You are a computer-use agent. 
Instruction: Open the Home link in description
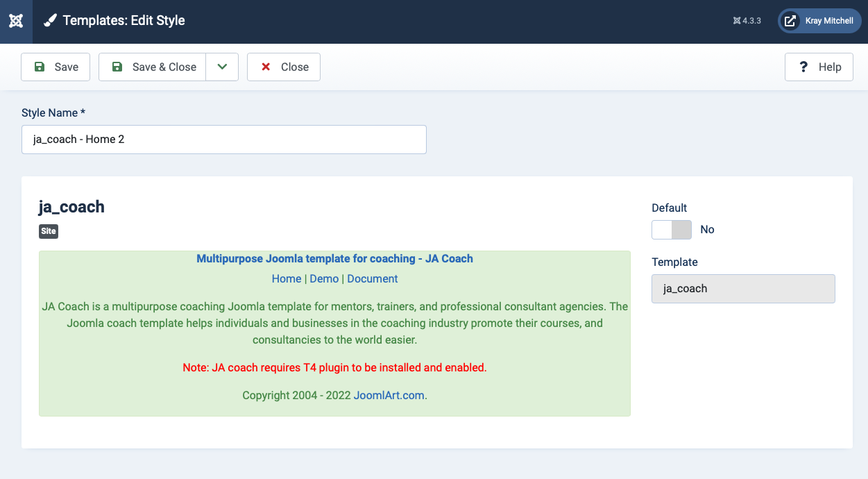(287, 279)
